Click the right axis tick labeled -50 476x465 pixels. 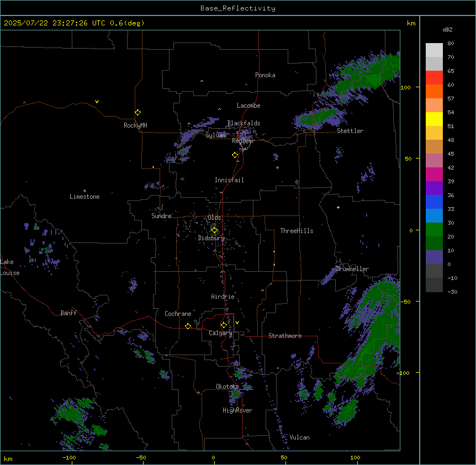pyautogui.click(x=405, y=302)
